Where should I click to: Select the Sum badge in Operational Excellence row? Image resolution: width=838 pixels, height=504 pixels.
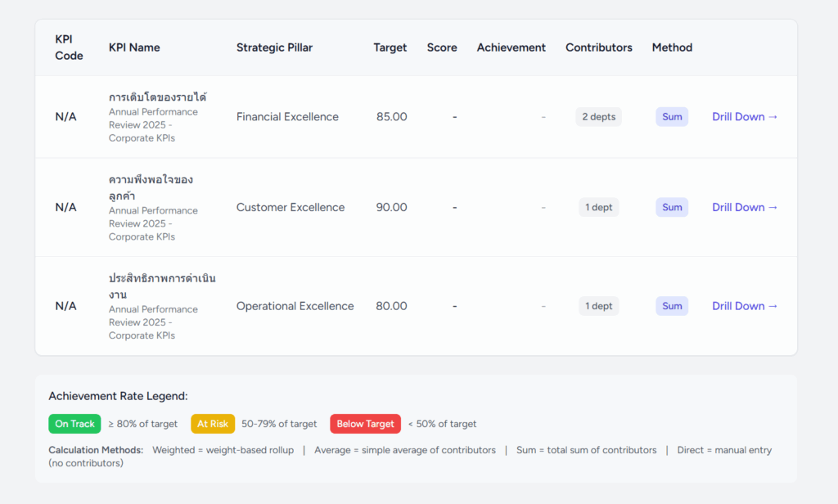coord(672,306)
